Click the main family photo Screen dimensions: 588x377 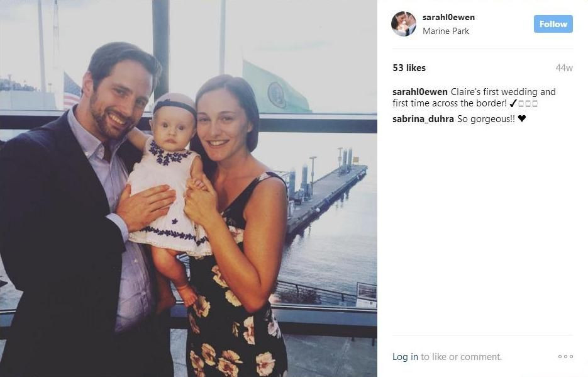tap(189, 188)
